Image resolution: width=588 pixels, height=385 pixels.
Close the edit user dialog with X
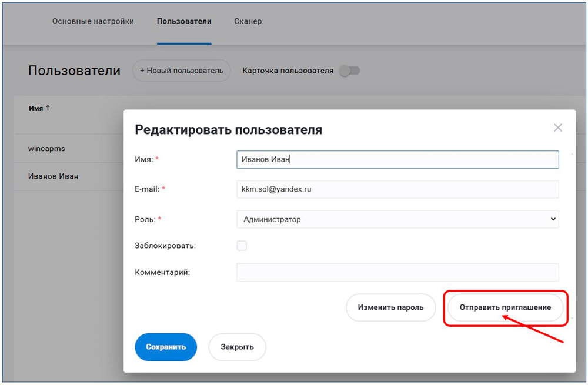point(558,128)
